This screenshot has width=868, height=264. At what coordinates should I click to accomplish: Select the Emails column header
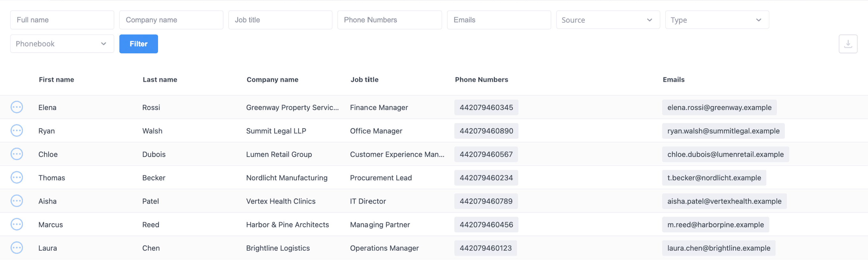[x=673, y=80]
